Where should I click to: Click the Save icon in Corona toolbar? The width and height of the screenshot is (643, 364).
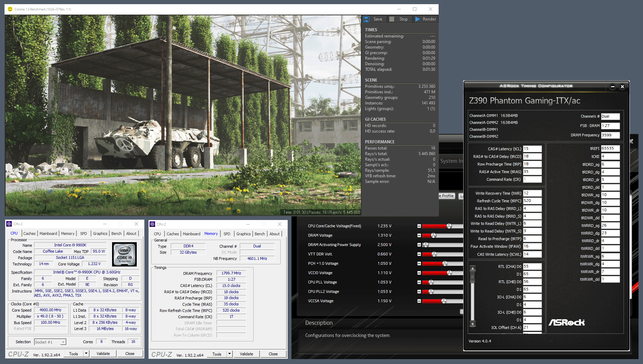pos(366,19)
